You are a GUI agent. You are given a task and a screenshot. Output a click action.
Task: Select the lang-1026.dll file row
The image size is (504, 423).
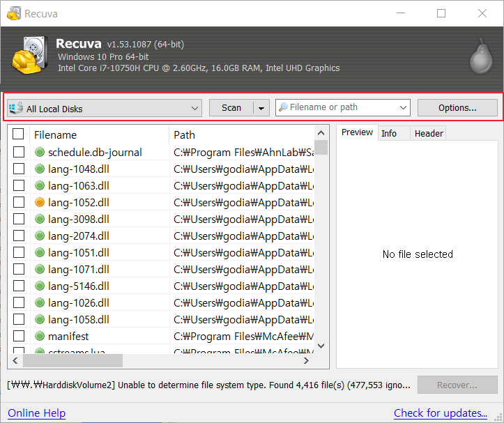pos(161,302)
